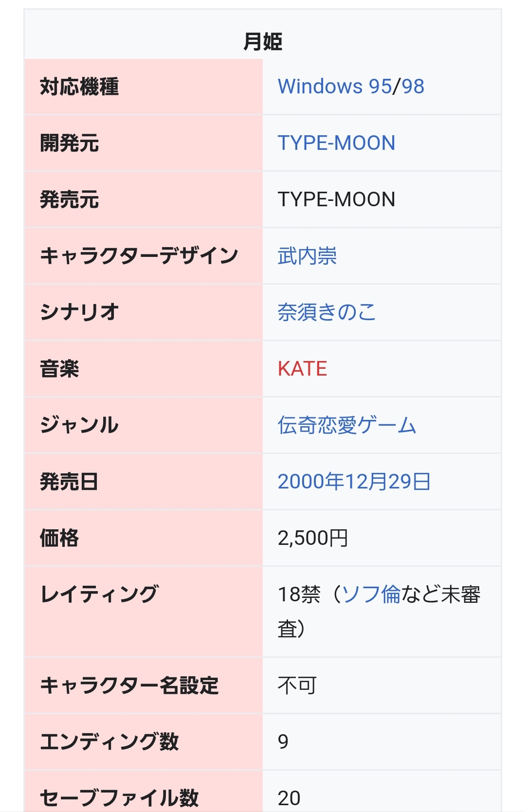Open the 武内崇 character designer link
This screenshot has width=525, height=812.
[x=307, y=256]
